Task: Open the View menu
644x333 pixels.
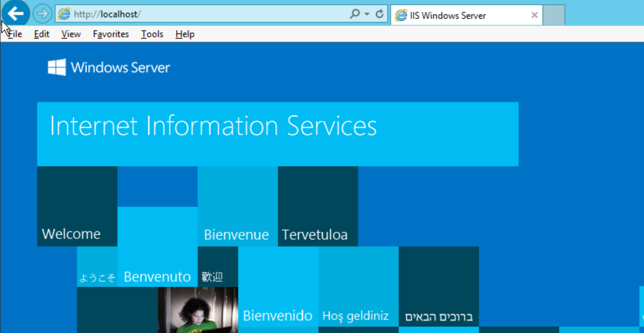Action: (71, 34)
